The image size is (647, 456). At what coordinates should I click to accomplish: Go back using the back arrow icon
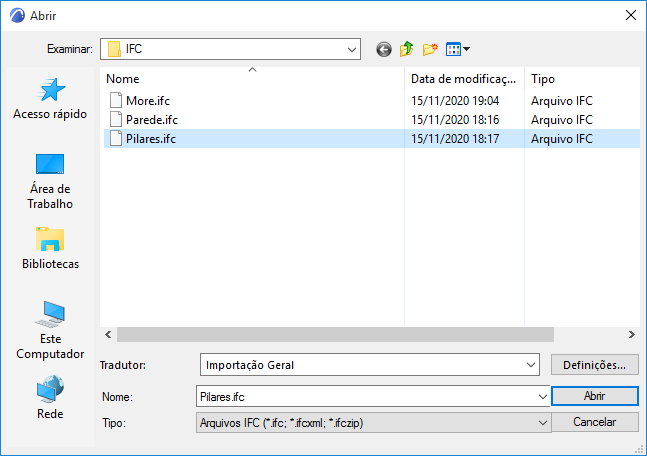click(384, 50)
